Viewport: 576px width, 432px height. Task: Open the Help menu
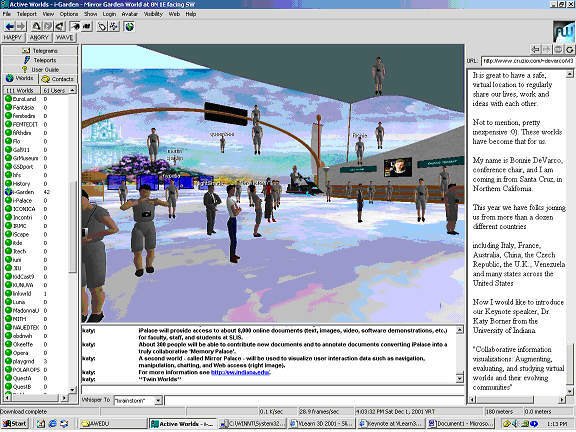coord(191,14)
